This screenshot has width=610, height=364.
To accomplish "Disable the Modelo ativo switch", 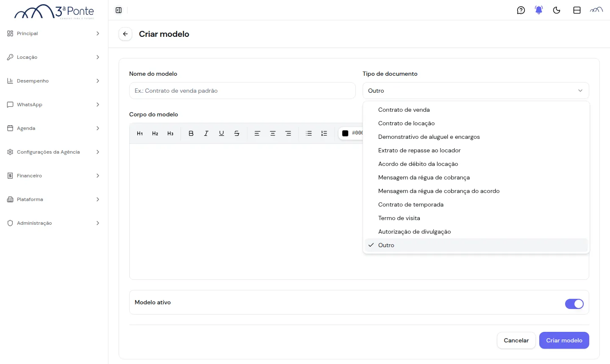I will tap(574, 304).
